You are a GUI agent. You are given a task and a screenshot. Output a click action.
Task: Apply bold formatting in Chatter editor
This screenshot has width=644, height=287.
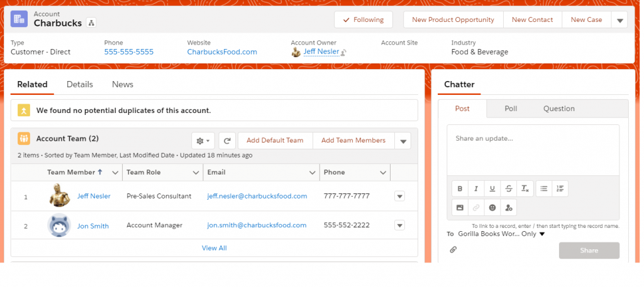click(460, 188)
